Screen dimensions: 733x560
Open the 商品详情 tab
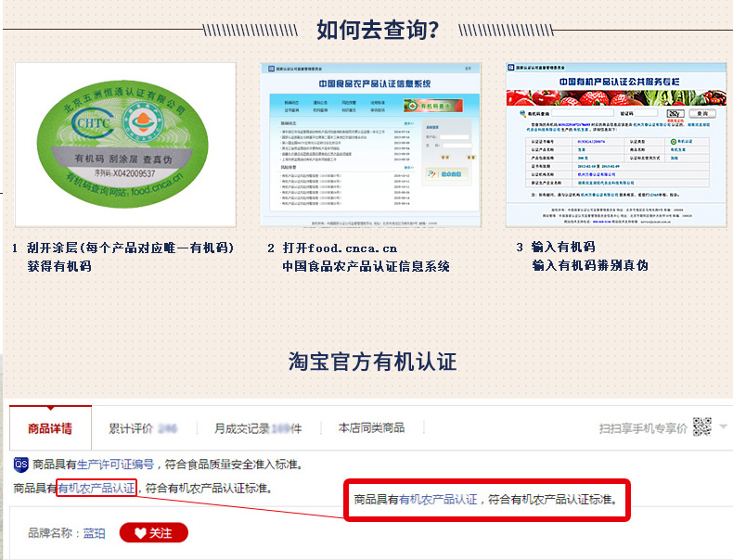[x=50, y=428]
